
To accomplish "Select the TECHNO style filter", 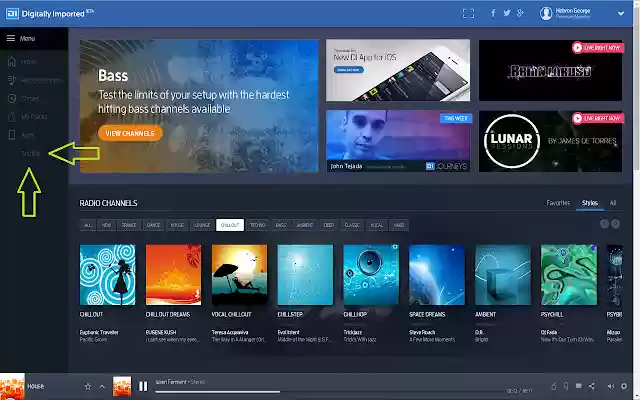I will 258,225.
